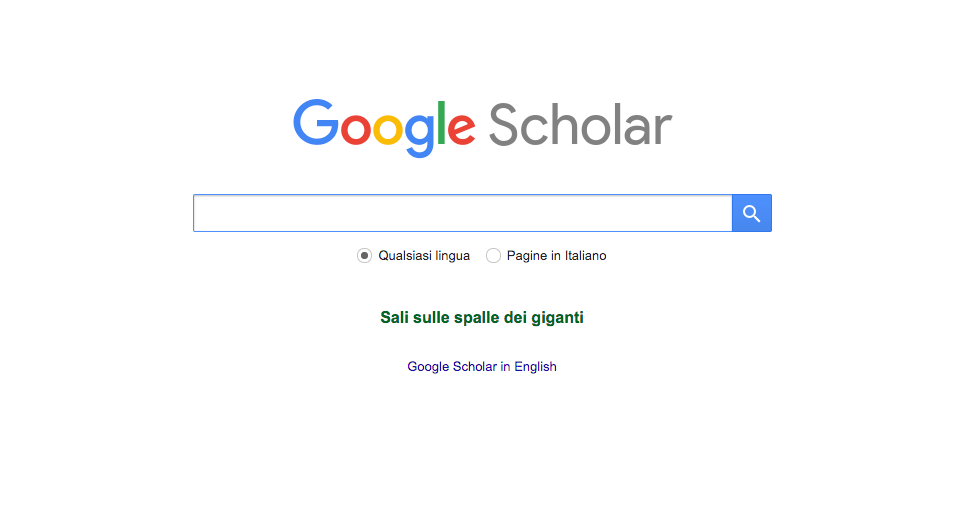Screen dimensions: 972x511
Task: Select the "Qualsiasi lingua" radio button
Action: point(365,256)
